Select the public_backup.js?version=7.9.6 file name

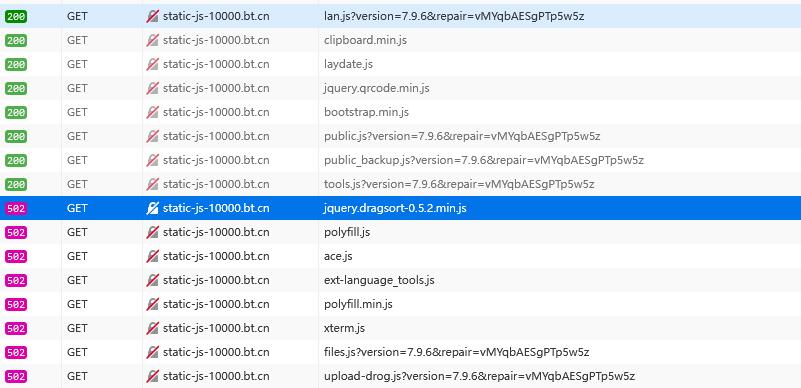click(484, 160)
